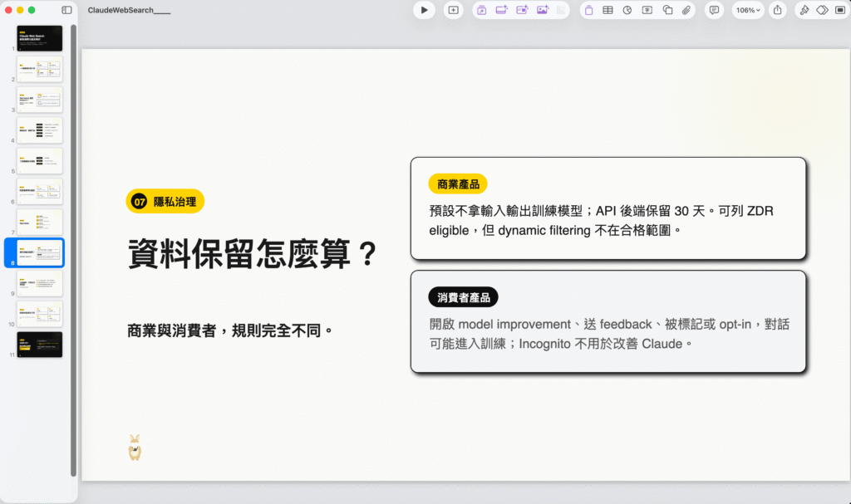Toggle the slide navigator sidebar
Viewport: 851px width, 504px height.
[66, 10]
